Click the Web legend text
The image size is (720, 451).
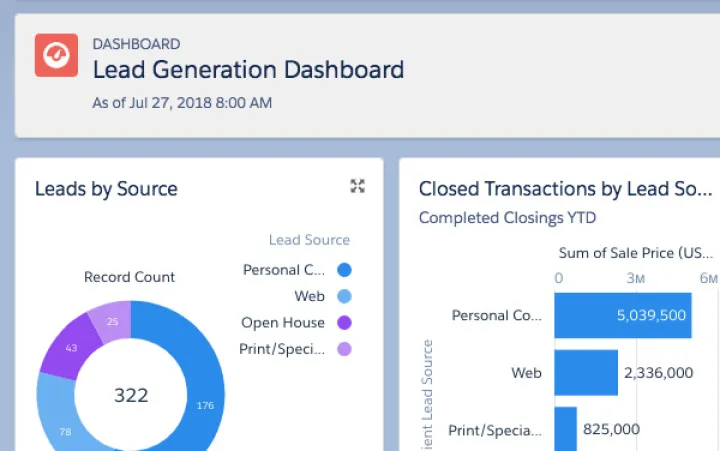click(309, 296)
